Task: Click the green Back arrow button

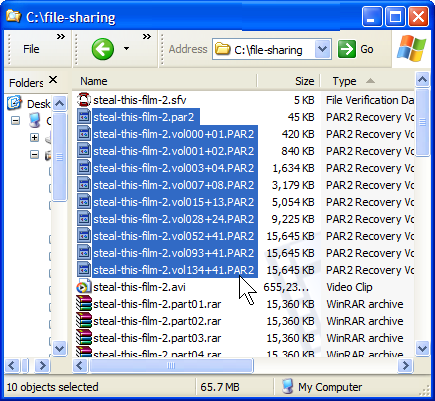Action: point(103,49)
